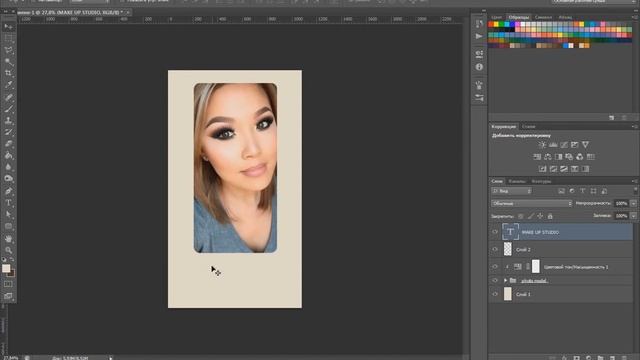This screenshot has height=360, width=640.
Task: Expand the photo model layer group
Action: 505,280
